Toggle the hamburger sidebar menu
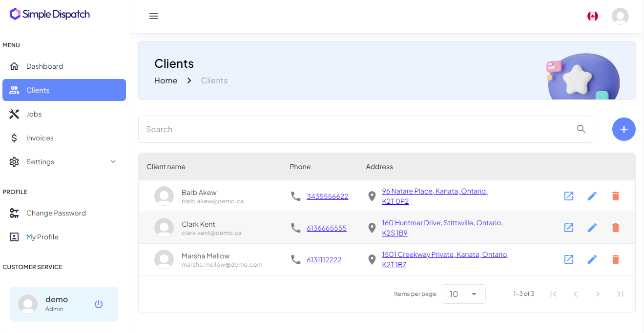Screen dimensions: 644x333 (x=154, y=16)
